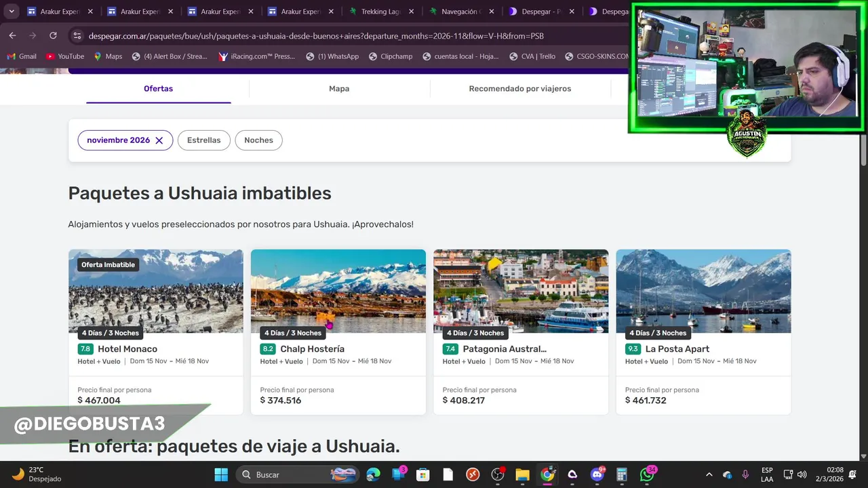Open the Chalp Hostería package photo

tap(338, 291)
